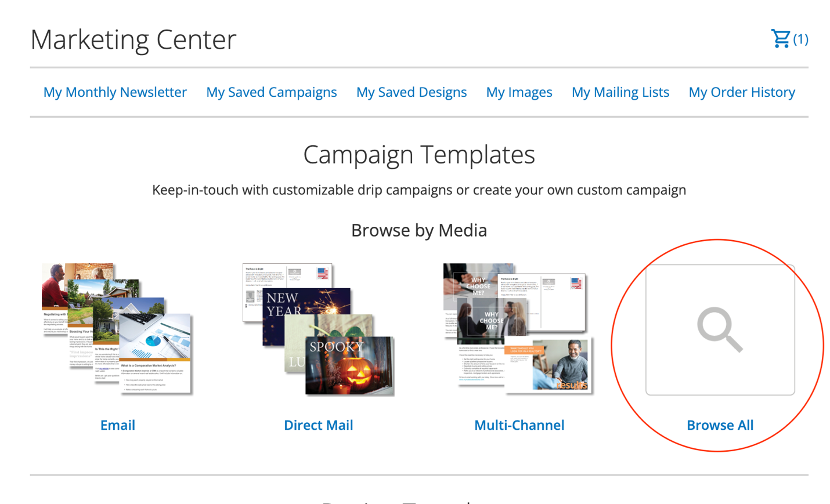Screen dimensions: 830x504
Task: Click the magnifying glass Browse All icon
Action: pos(720,329)
